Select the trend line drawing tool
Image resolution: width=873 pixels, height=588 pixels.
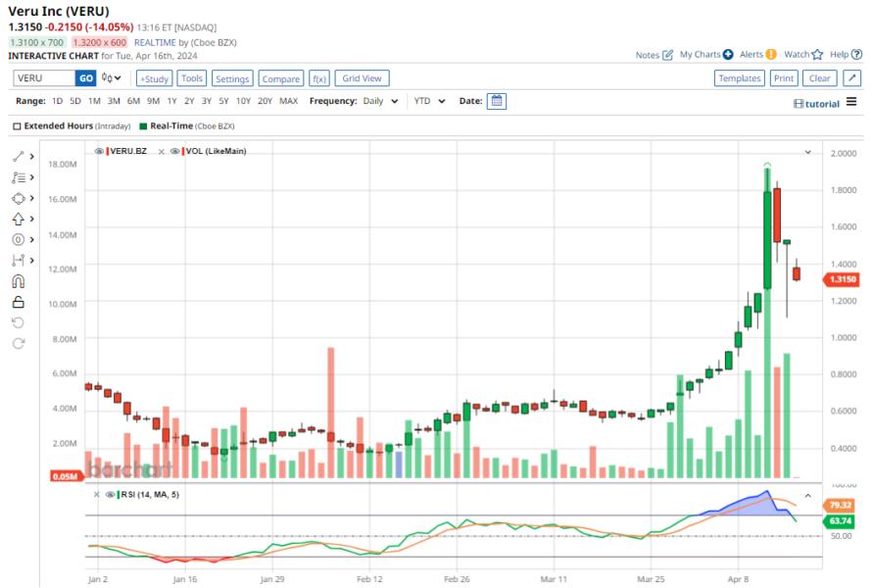[19, 157]
